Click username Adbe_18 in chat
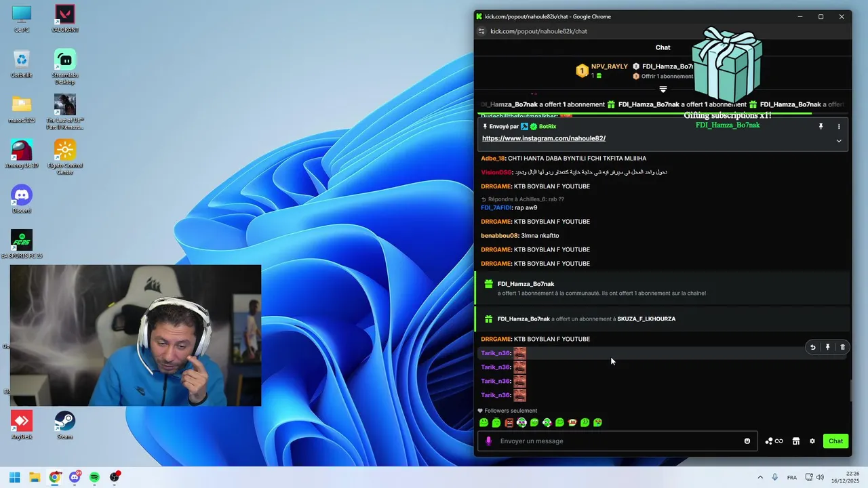This screenshot has height=488, width=868. pyautogui.click(x=493, y=159)
